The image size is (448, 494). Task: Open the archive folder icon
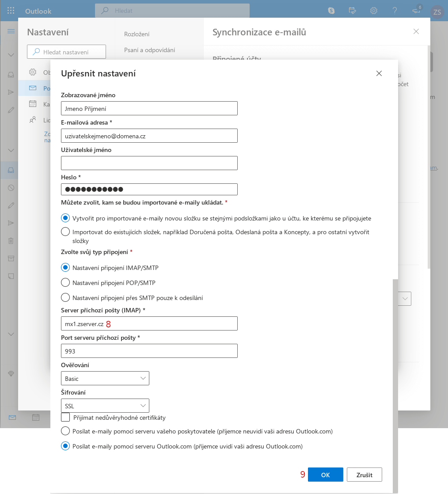coord(11,258)
